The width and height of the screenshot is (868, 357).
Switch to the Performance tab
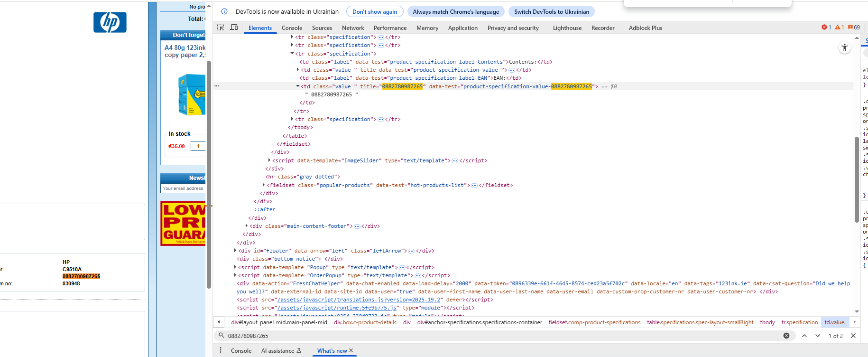[390, 28]
